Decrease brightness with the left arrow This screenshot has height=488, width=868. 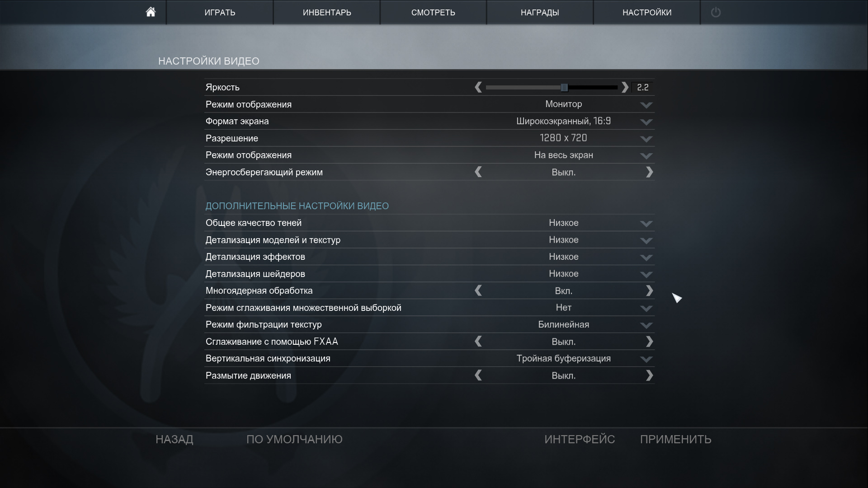pos(478,87)
